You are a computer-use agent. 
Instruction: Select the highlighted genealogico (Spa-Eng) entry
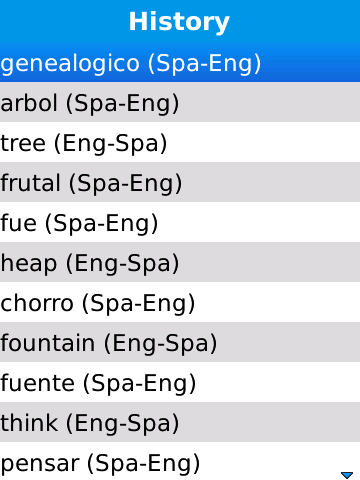pos(180,62)
